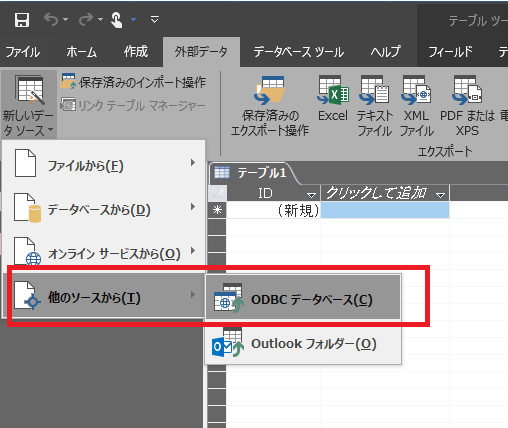Click the Undo arrow icon
The height and width of the screenshot is (428, 508).
(x=51, y=20)
